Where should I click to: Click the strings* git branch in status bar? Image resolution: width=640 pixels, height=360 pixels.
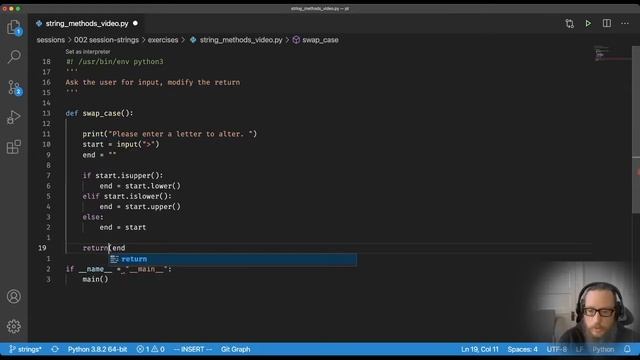(25, 349)
